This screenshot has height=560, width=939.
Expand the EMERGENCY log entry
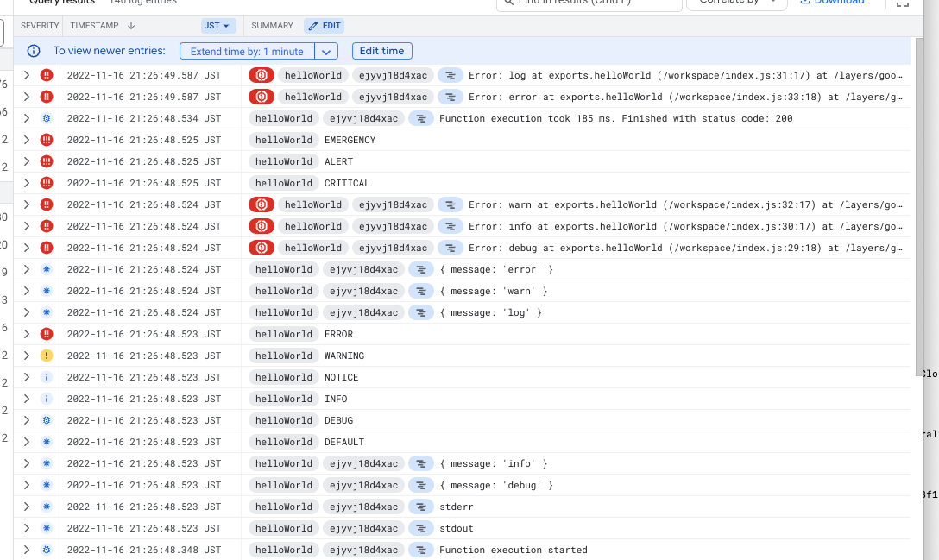(x=27, y=140)
